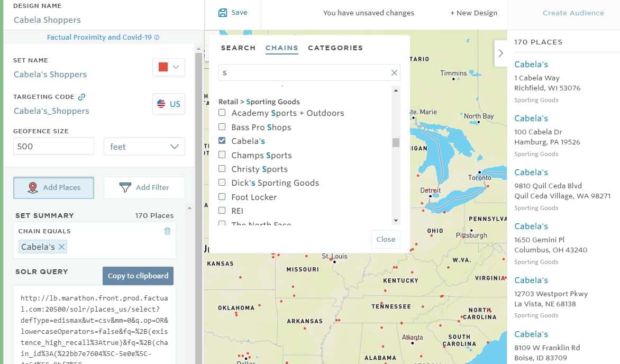Click + New Design
Screen dimensions: 620x364
point(473,13)
